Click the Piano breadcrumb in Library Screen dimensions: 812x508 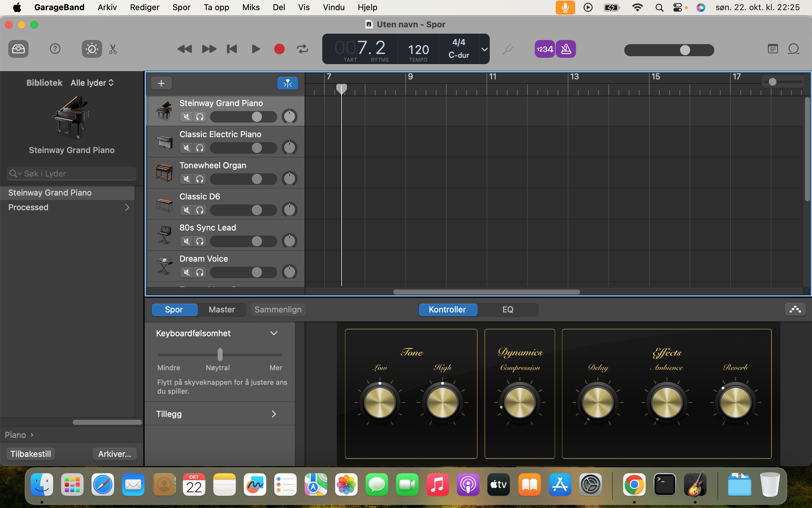(16, 435)
